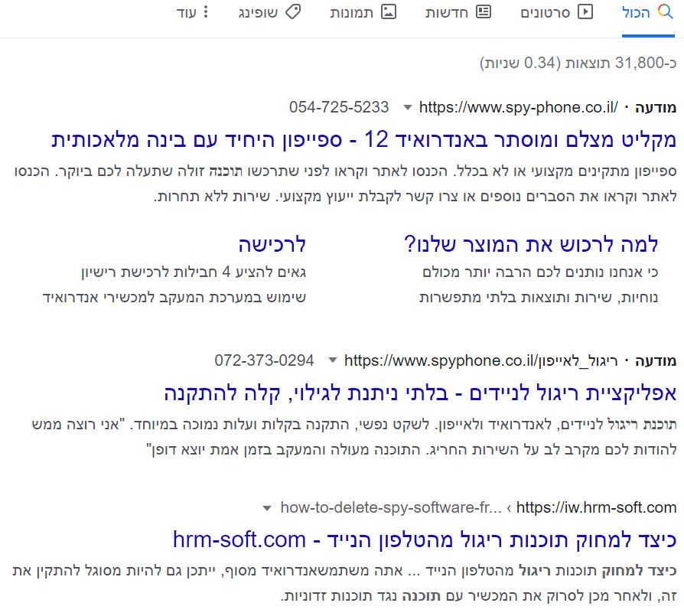Screen dimensions: 684x616
Task: Open ad title אפליקציית ריגול לניידים
Action: pos(420,393)
